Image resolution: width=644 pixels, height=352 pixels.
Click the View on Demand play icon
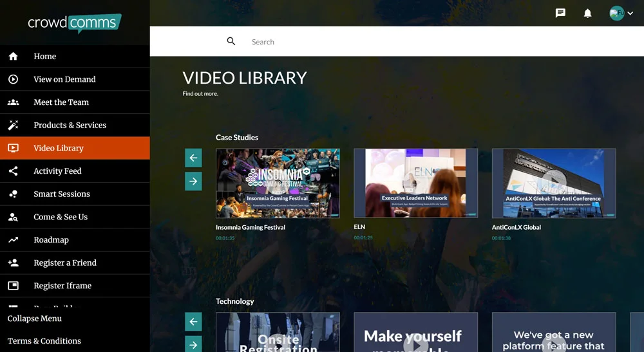coord(13,79)
